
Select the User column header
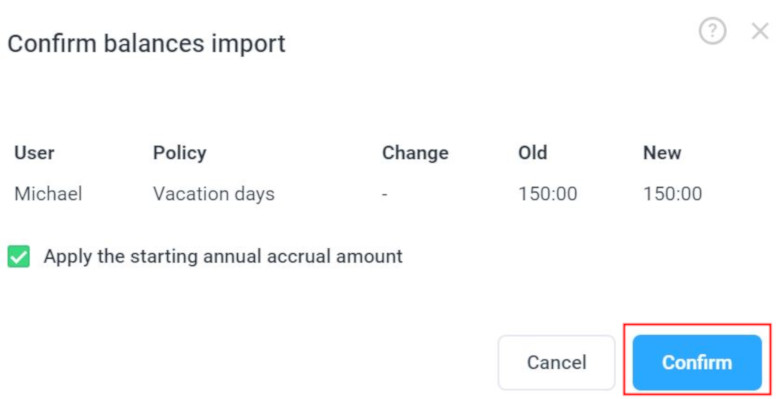[34, 153]
